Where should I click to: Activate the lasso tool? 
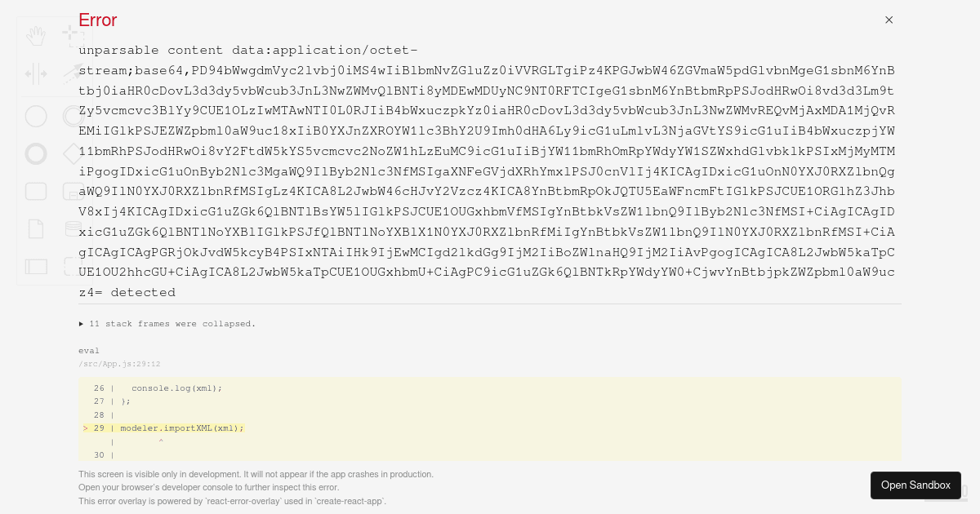point(70,33)
